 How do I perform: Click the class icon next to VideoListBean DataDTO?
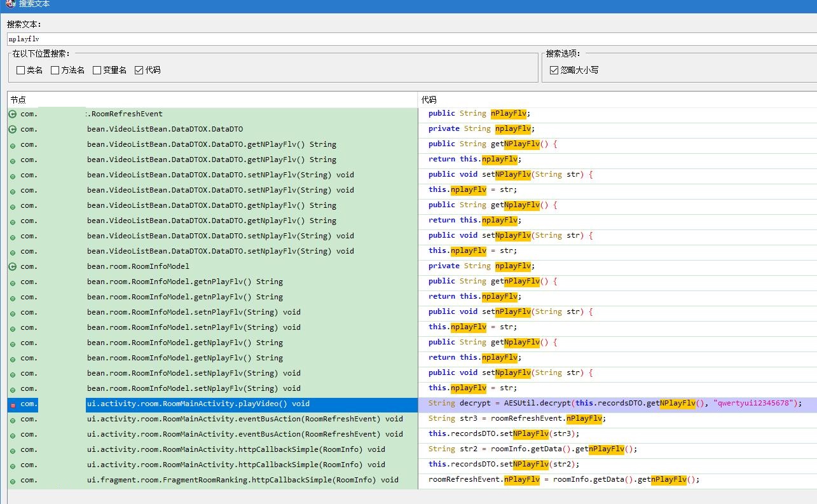13,128
